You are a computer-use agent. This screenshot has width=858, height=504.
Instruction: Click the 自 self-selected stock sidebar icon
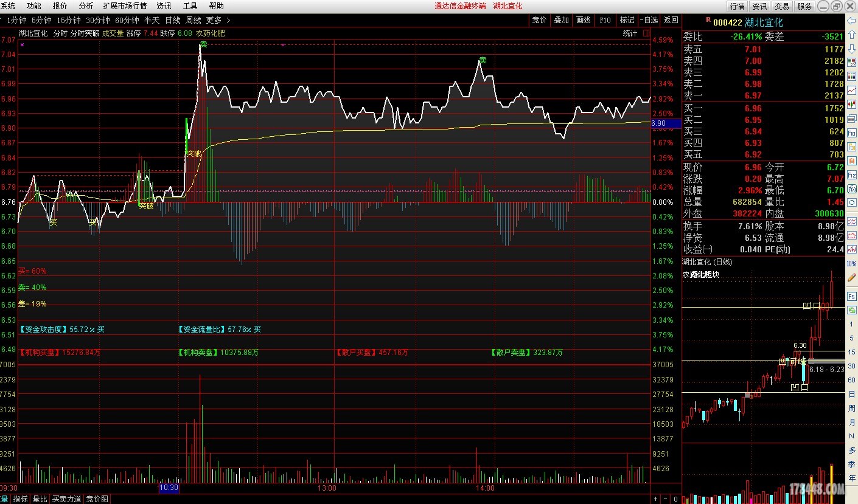pyautogui.click(x=851, y=161)
